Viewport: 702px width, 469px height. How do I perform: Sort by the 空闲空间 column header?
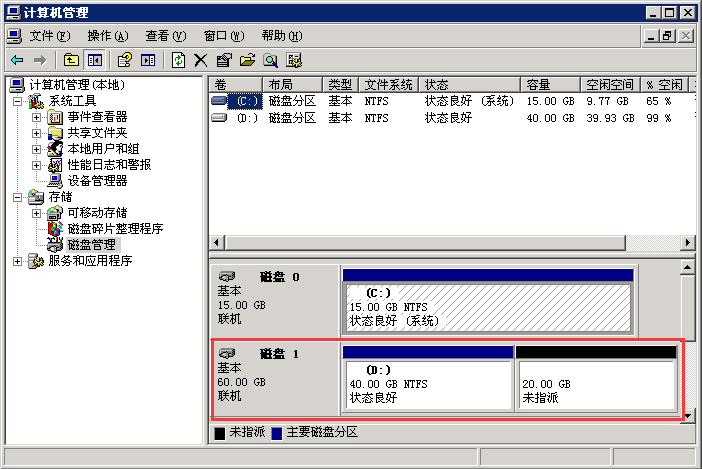tap(610, 85)
